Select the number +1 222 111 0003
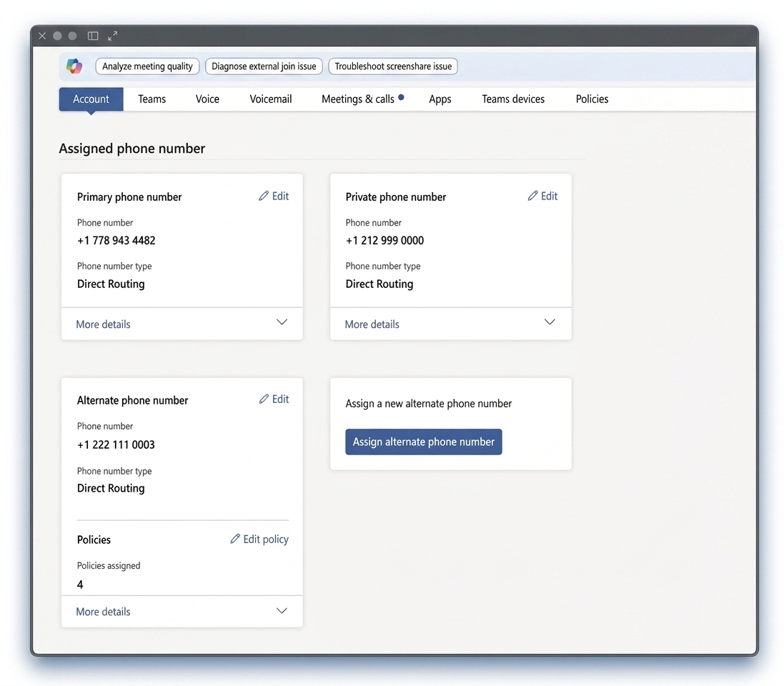 (116, 444)
